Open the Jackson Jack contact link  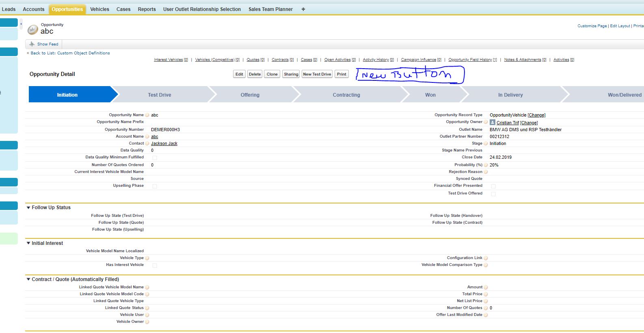pyautogui.click(x=164, y=144)
